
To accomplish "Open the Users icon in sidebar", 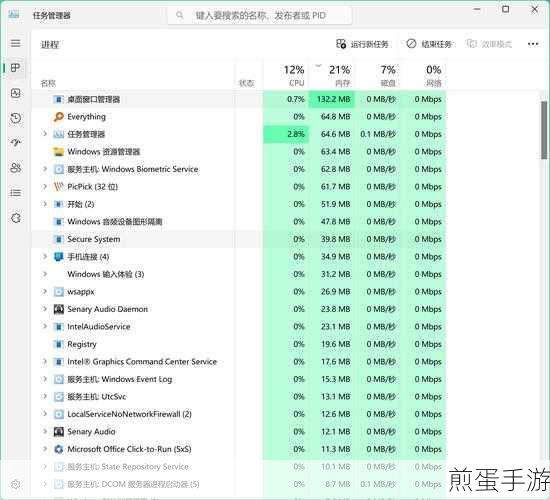I will pos(15,168).
